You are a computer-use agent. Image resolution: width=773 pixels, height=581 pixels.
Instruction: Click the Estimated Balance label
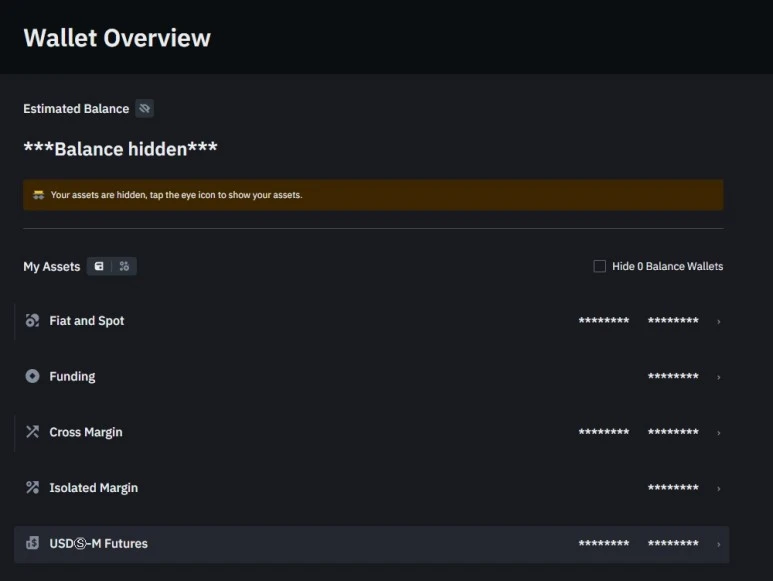(76, 108)
